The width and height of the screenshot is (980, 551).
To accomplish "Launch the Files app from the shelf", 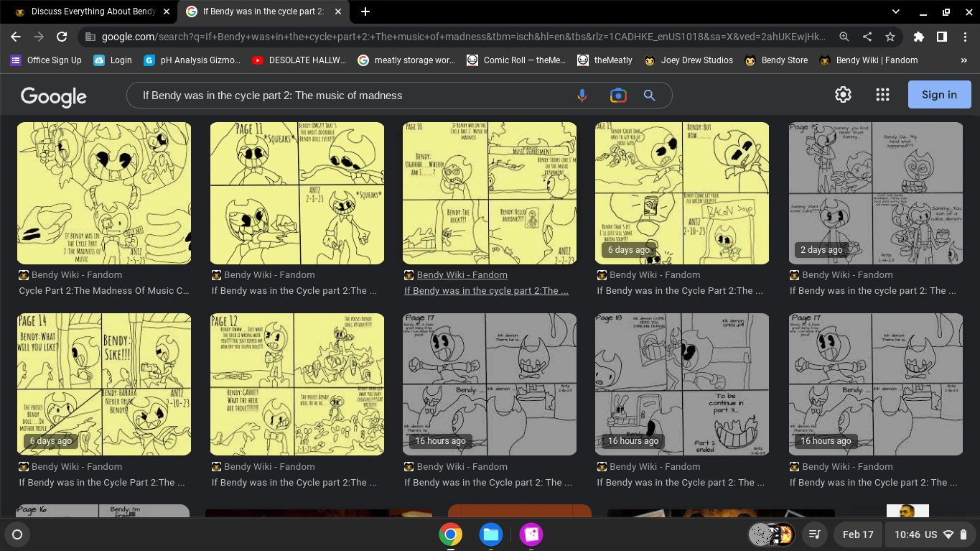I will (490, 534).
